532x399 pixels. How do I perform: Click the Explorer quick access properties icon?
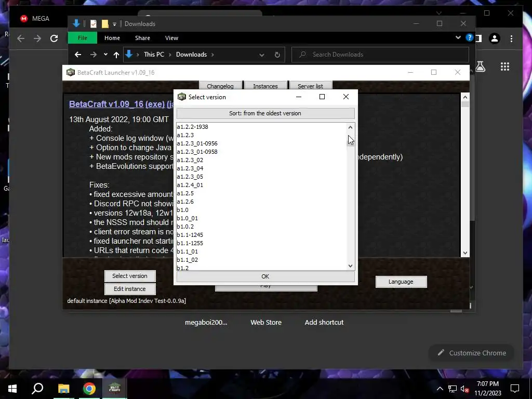94,24
